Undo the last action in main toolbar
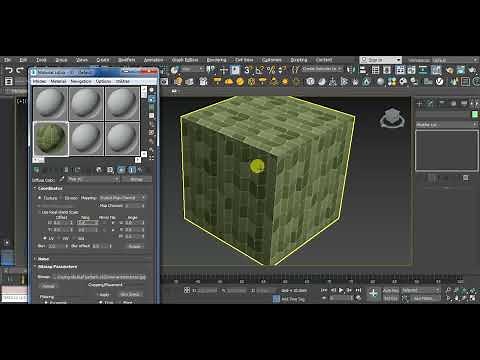 (x=9, y=70)
